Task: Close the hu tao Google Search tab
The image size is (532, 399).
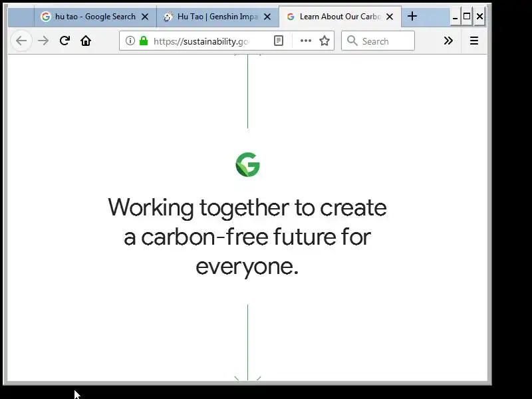Action: 145,17
